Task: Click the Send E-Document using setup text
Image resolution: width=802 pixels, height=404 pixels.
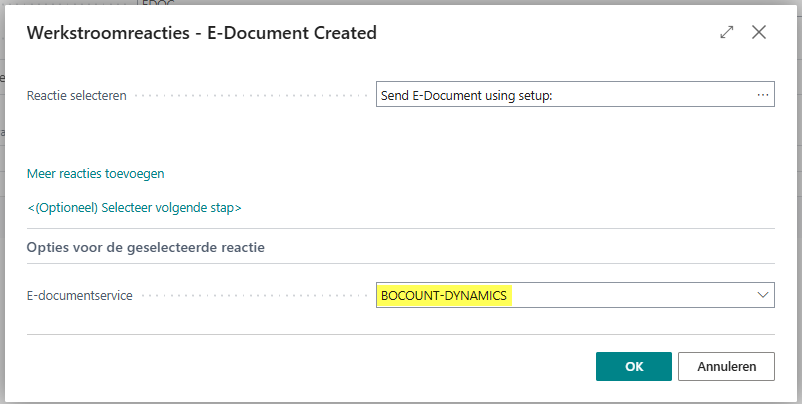Action: coord(467,96)
